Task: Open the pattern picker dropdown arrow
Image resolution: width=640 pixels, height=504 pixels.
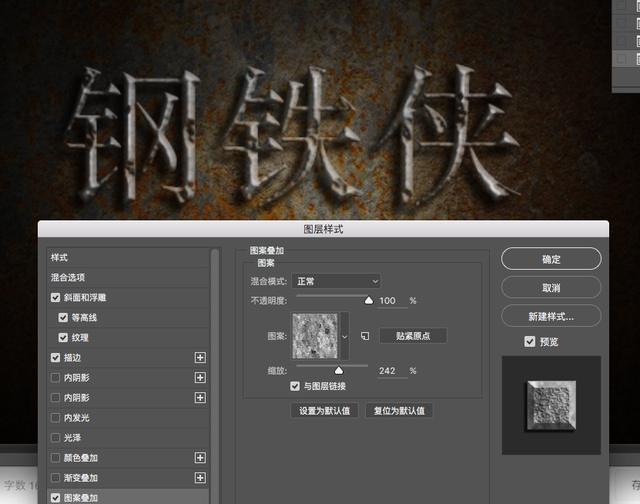Action: 344,336
